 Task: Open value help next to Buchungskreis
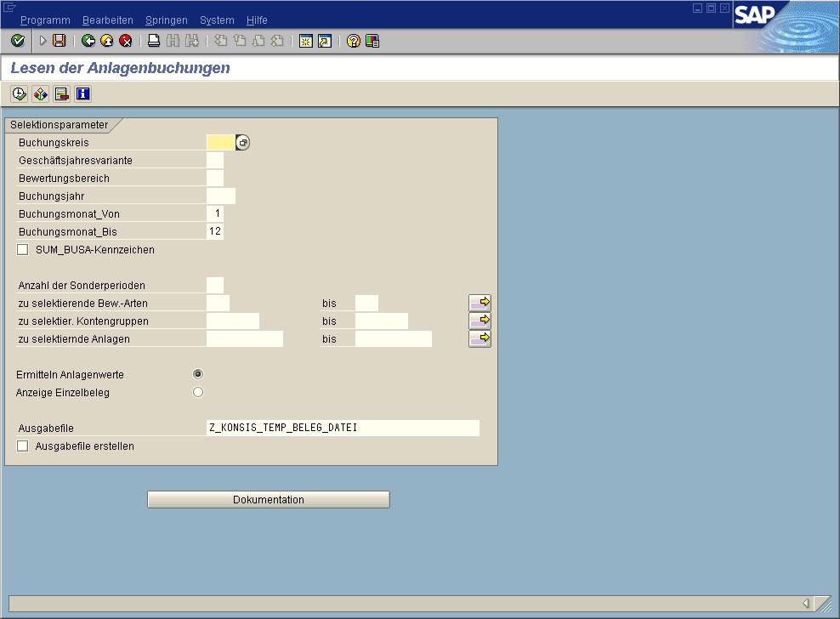pyautogui.click(x=242, y=143)
